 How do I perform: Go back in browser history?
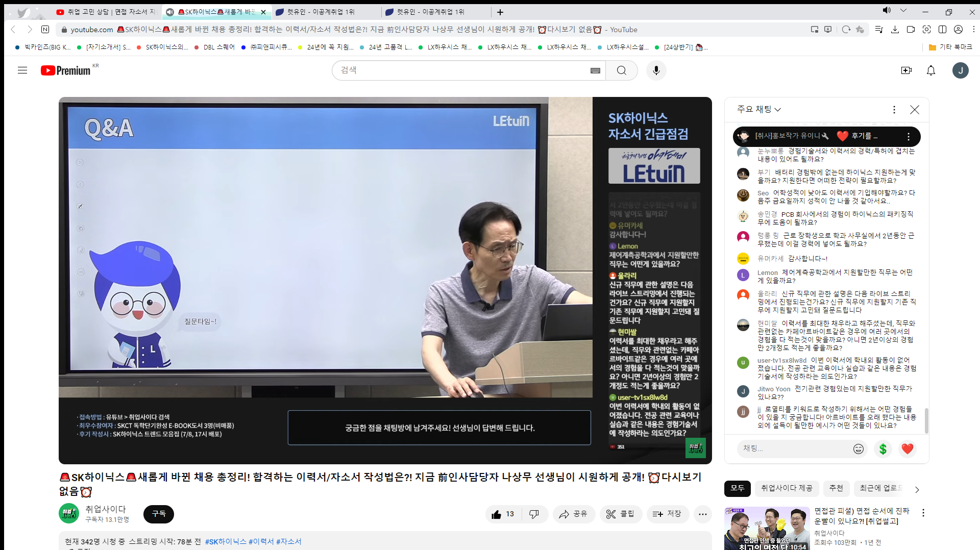point(14,30)
